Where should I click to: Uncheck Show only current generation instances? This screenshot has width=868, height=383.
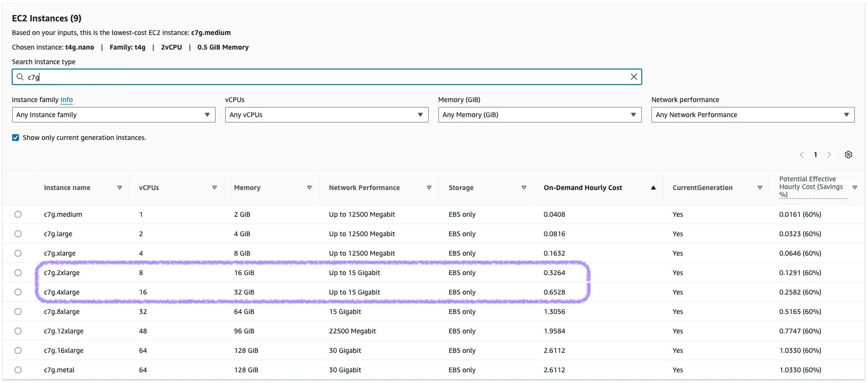[16, 138]
